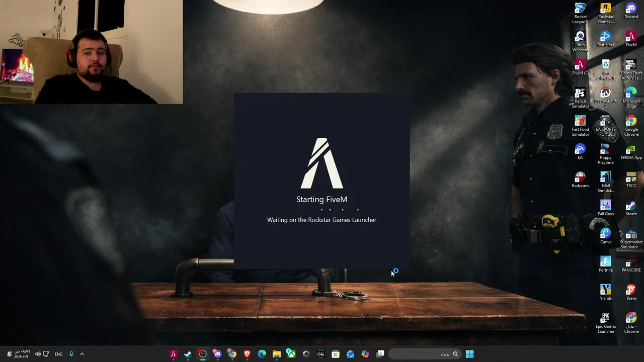Open the EA SPORTS FC 26 desktop shortcut
This screenshot has height=362, width=644.
[606, 126]
